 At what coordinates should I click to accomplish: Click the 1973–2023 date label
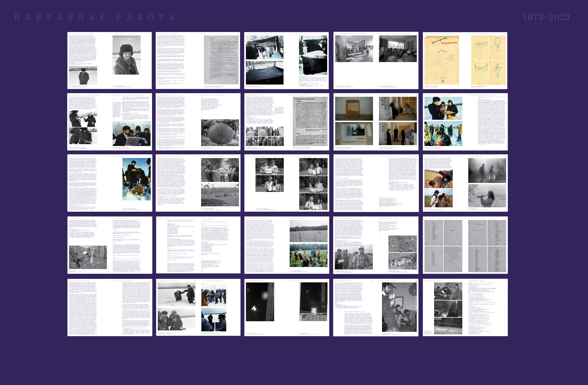[x=546, y=17]
